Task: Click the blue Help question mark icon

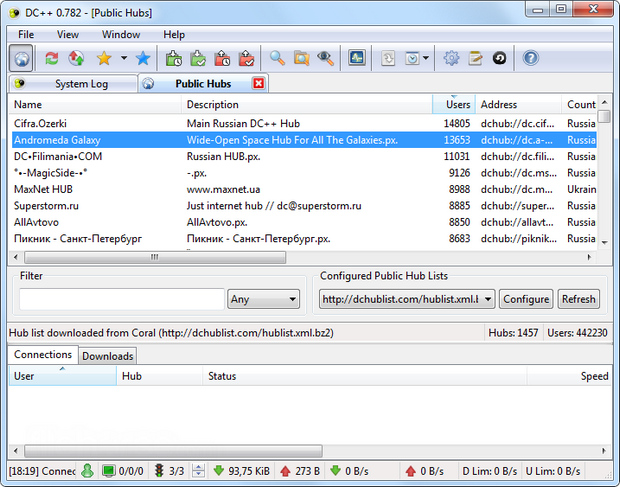Action: [531, 59]
